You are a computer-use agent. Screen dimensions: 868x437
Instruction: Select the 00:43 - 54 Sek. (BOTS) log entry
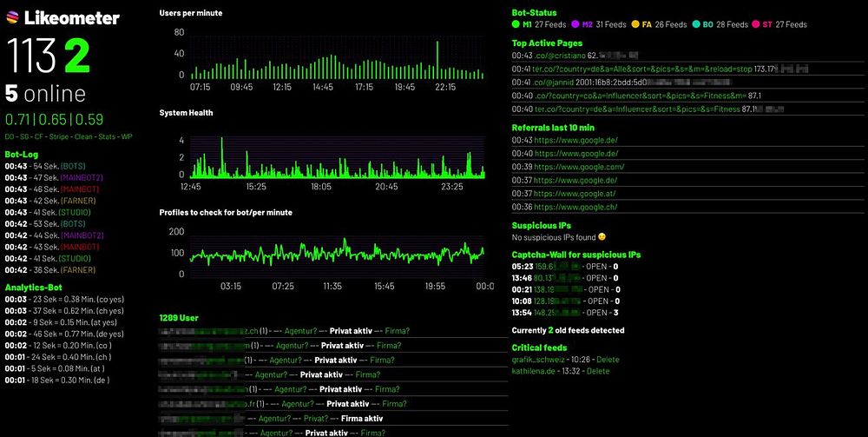tap(45, 166)
